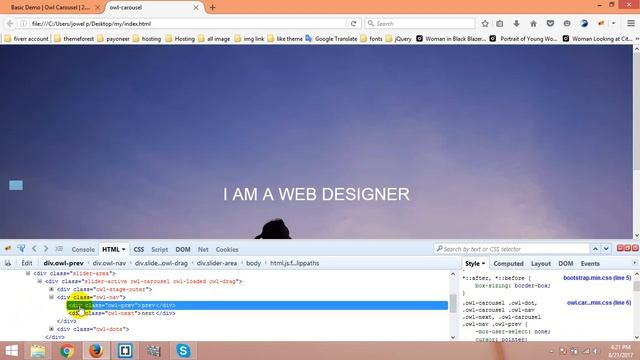Open the Layout side panel tab
The height and width of the screenshot is (360, 640).
(x=541, y=264)
